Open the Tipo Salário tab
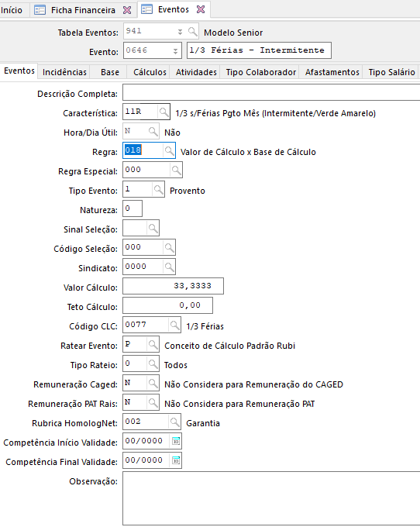The width and height of the screenshot is (420, 527). (x=391, y=72)
